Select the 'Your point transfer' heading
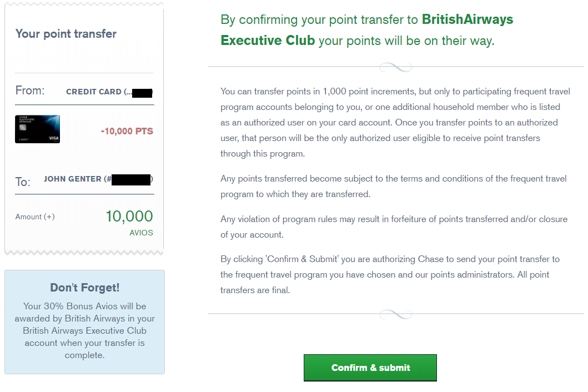The height and width of the screenshot is (392, 588). (66, 34)
